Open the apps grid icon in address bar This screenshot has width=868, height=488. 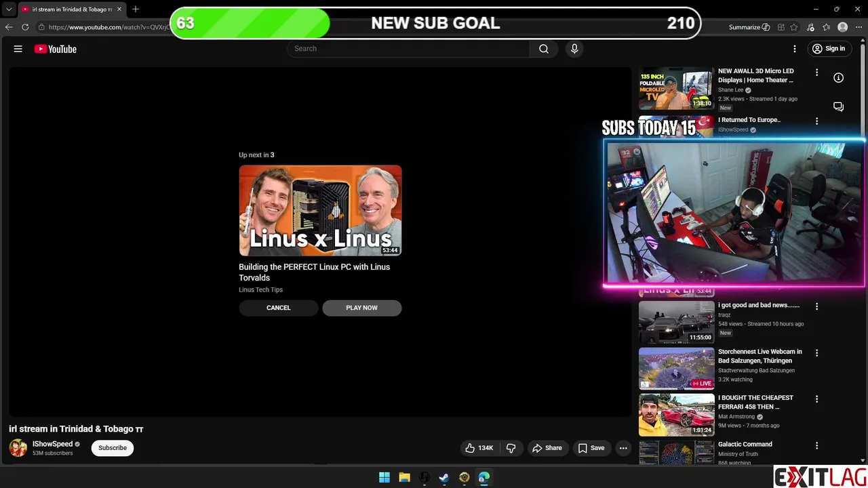(781, 27)
